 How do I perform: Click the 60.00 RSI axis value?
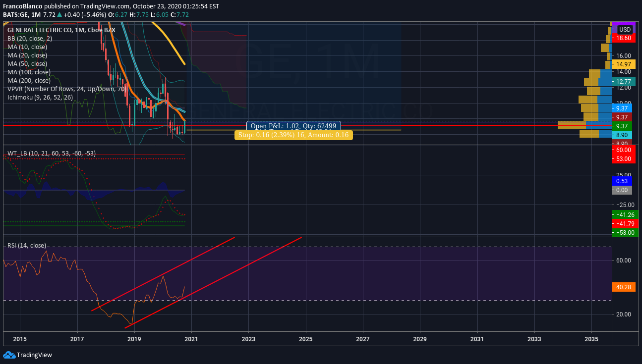click(624, 260)
